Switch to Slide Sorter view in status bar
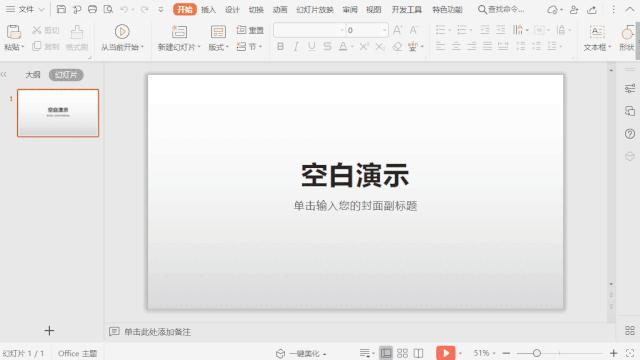 tap(402, 353)
